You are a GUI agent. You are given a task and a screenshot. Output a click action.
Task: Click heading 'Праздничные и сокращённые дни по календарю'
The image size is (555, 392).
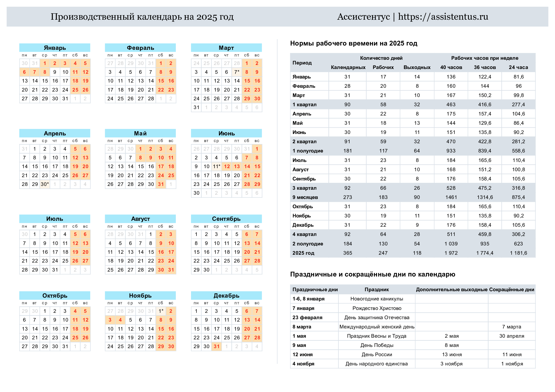[x=373, y=274]
